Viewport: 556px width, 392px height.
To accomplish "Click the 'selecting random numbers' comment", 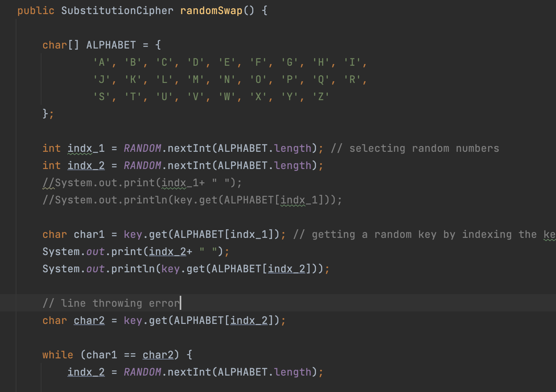I will point(415,148).
